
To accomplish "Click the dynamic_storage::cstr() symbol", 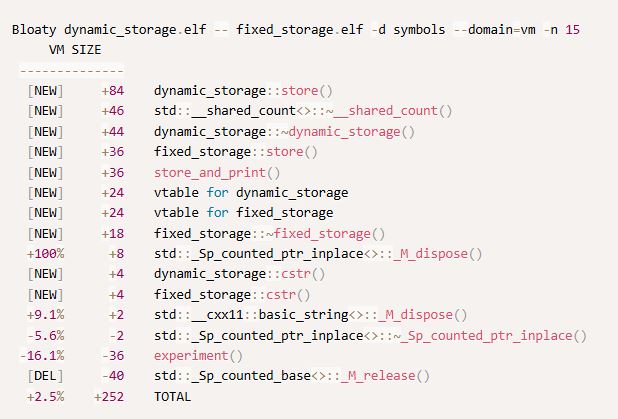I will (216, 274).
